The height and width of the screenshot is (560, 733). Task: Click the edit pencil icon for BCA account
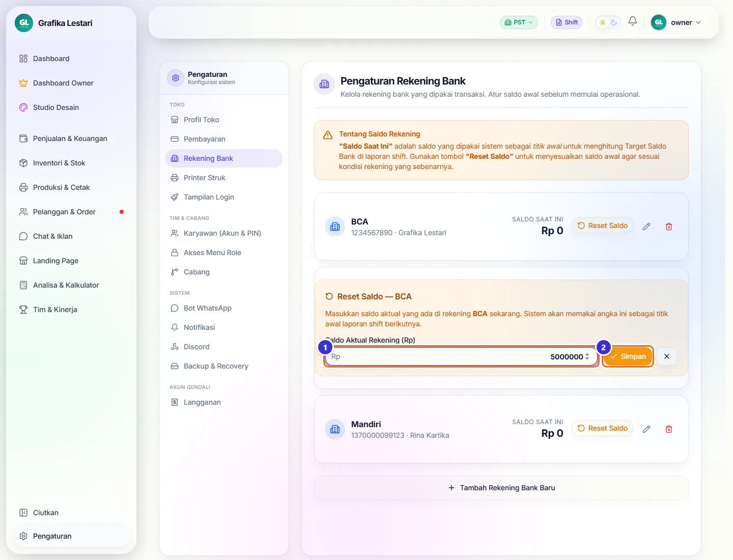click(646, 227)
